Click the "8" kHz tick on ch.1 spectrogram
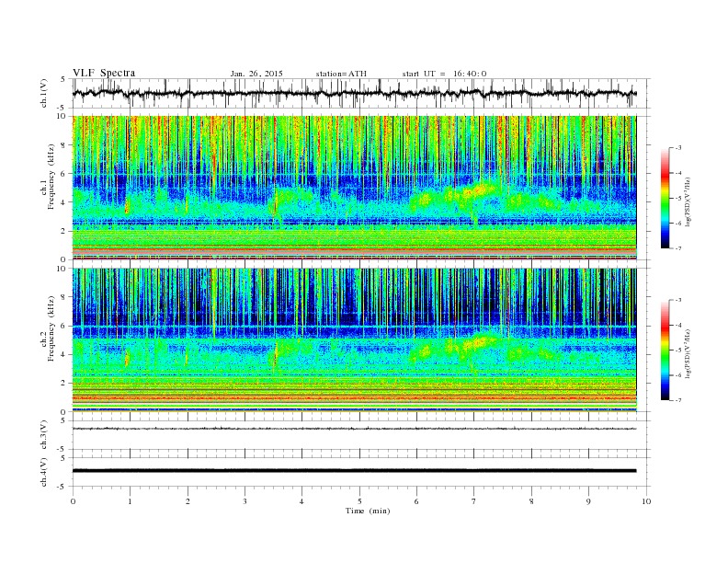728x563 pixels. [64, 145]
